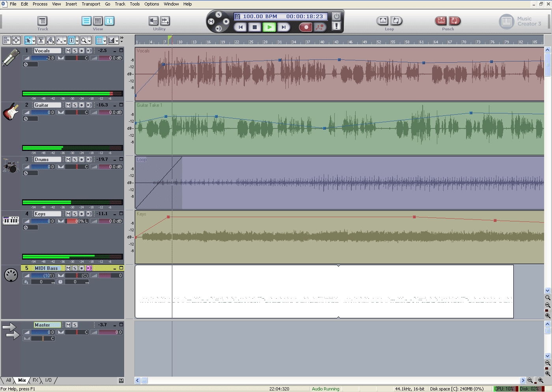552x392 pixels.
Task: Solo the Guitar track
Action: (75, 105)
